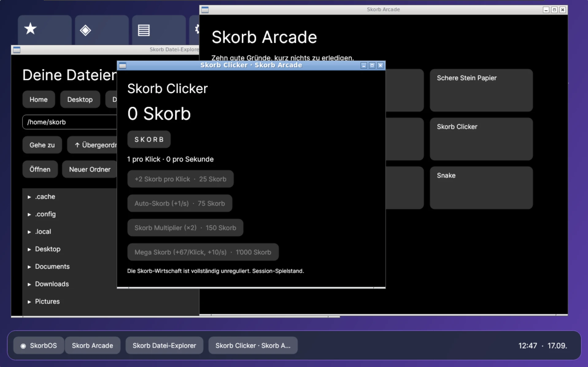Switch to Skorb Clicker in the taskbar
588x367 pixels.
click(x=253, y=346)
